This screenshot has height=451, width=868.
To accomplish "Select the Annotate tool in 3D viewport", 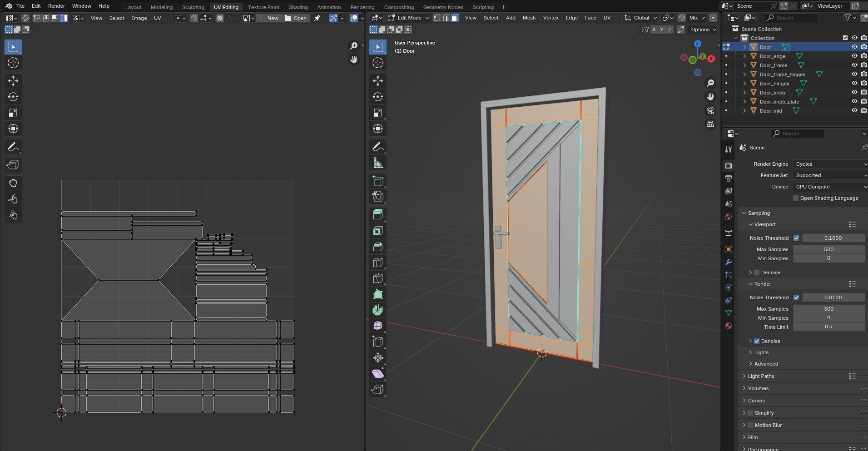I will [378, 147].
